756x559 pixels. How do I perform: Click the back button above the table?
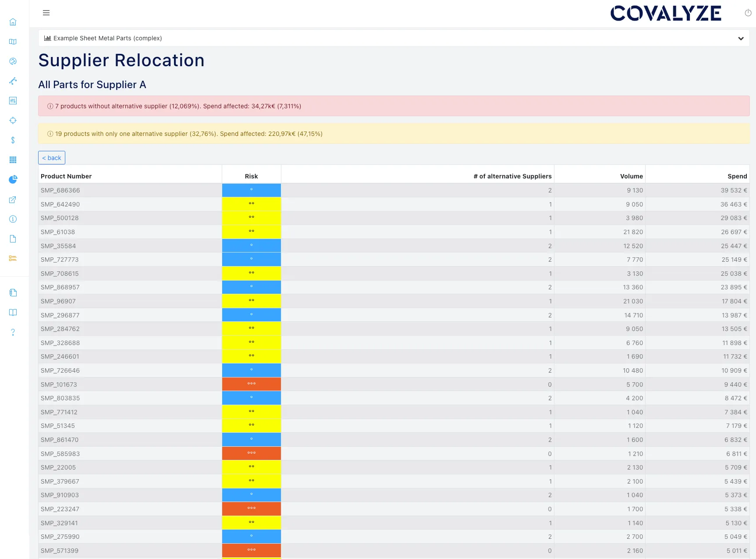point(51,157)
